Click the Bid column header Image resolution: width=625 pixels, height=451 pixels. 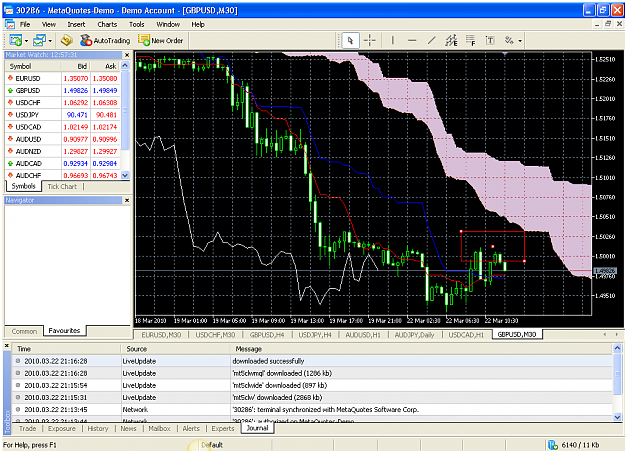[x=76, y=66]
